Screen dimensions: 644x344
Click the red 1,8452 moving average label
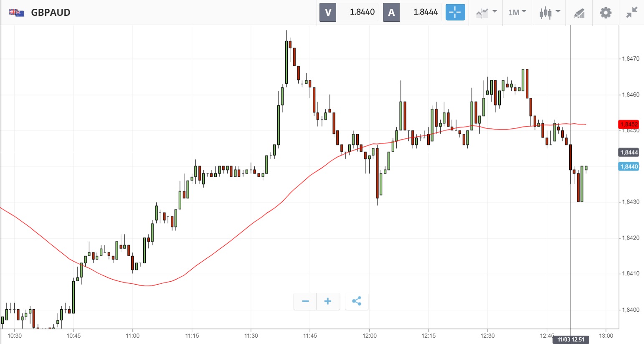[x=629, y=124]
